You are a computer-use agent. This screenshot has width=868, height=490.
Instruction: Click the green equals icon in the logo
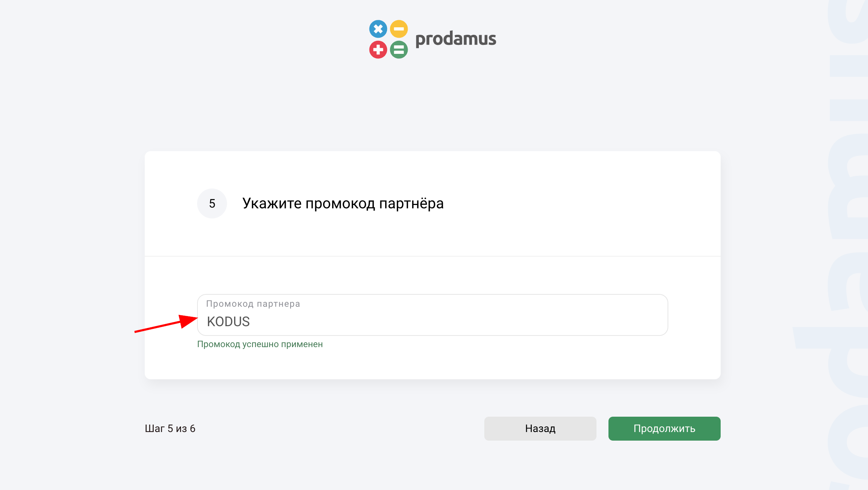tap(399, 49)
